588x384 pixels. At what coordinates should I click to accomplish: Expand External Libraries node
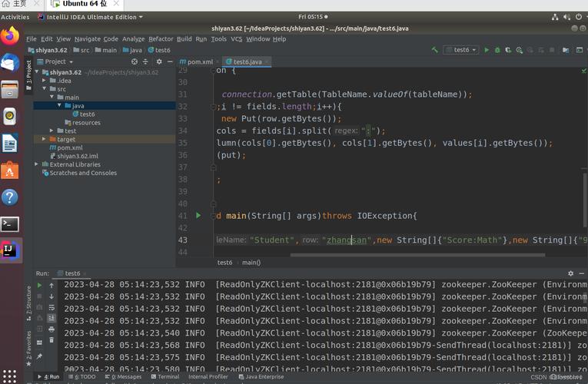click(37, 164)
